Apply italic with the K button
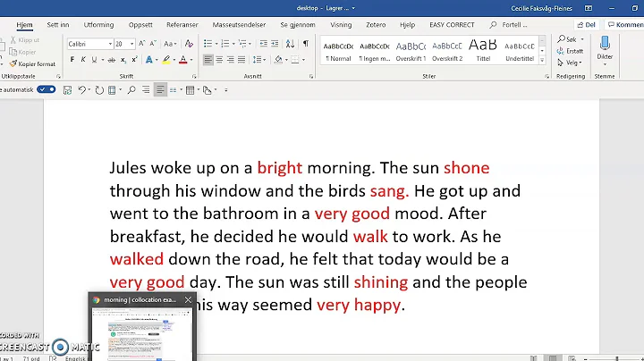644x361 pixels. tap(83, 60)
